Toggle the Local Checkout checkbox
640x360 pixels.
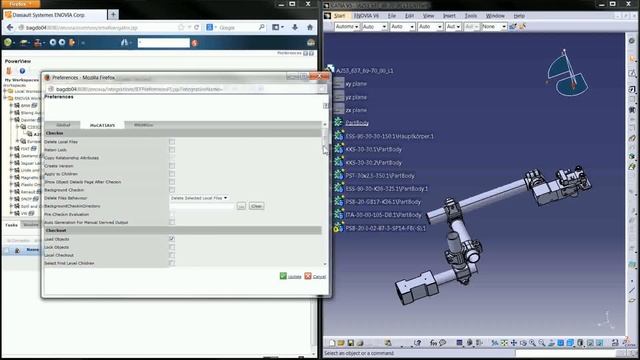pos(172,255)
